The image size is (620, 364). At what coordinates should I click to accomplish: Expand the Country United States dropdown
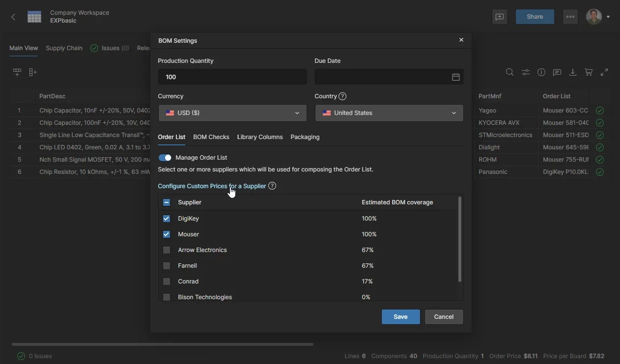click(389, 113)
